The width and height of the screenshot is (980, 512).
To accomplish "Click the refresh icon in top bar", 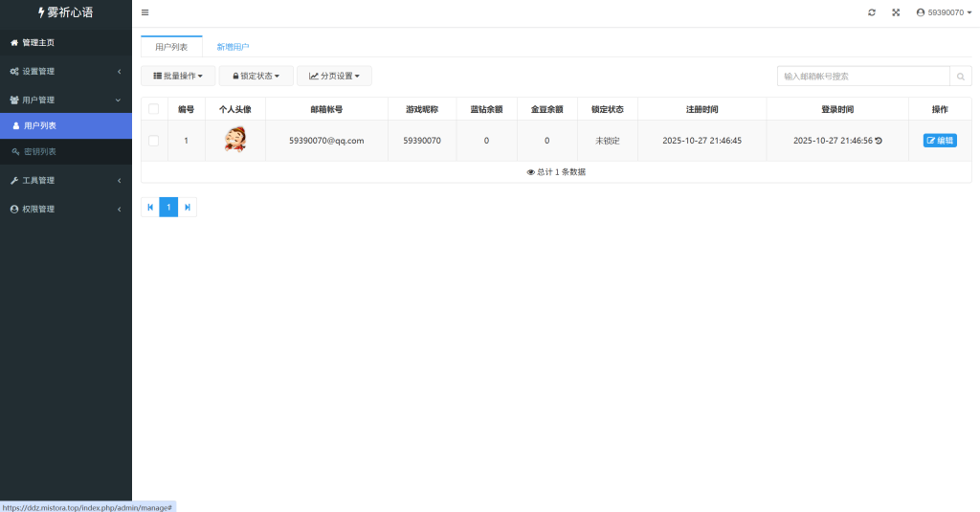I will 872,12.
